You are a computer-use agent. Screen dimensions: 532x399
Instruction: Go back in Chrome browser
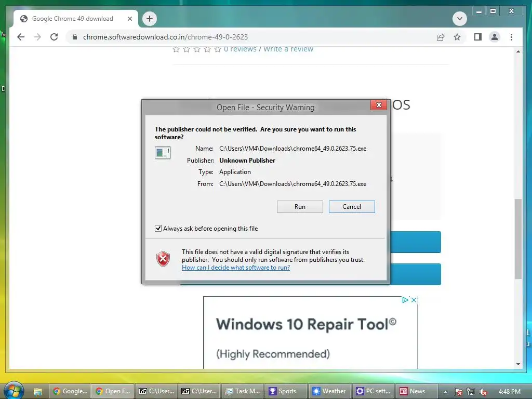(x=21, y=37)
